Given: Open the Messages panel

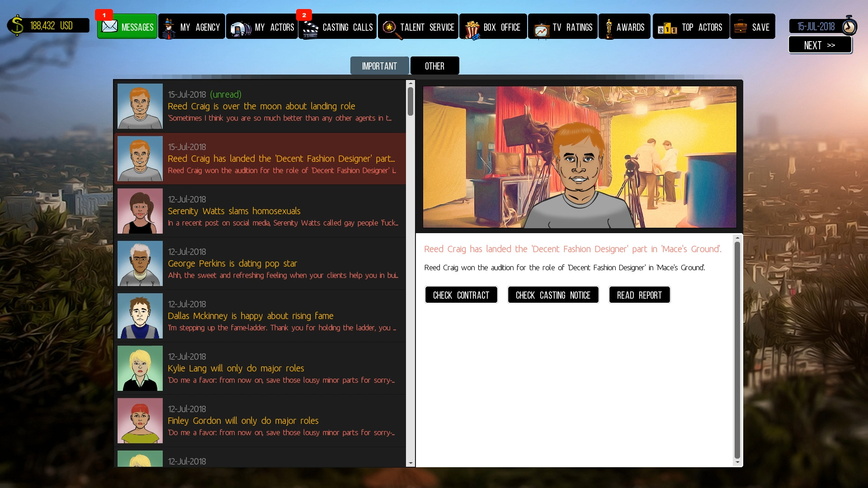Looking at the screenshot, I should click(127, 26).
